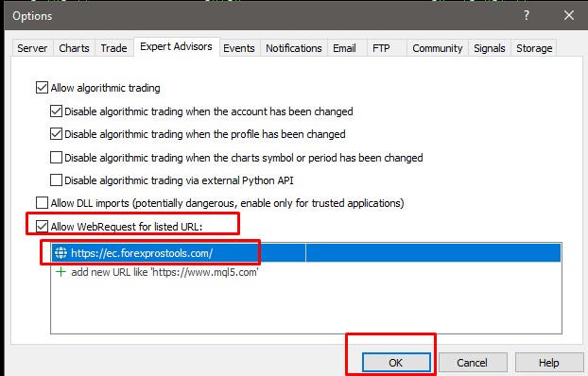
Task: Uncheck disable trading when profile has been changed
Action: tap(57, 134)
